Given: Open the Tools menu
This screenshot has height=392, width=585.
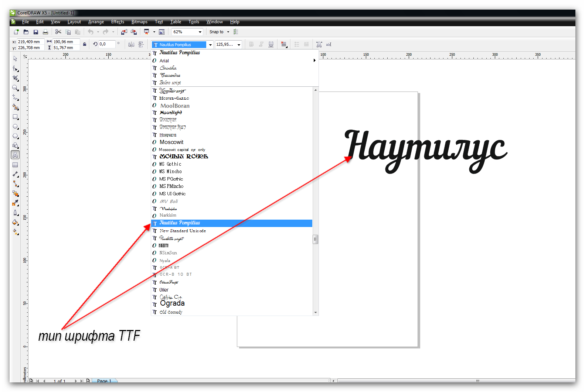Looking at the screenshot, I should 194,22.
